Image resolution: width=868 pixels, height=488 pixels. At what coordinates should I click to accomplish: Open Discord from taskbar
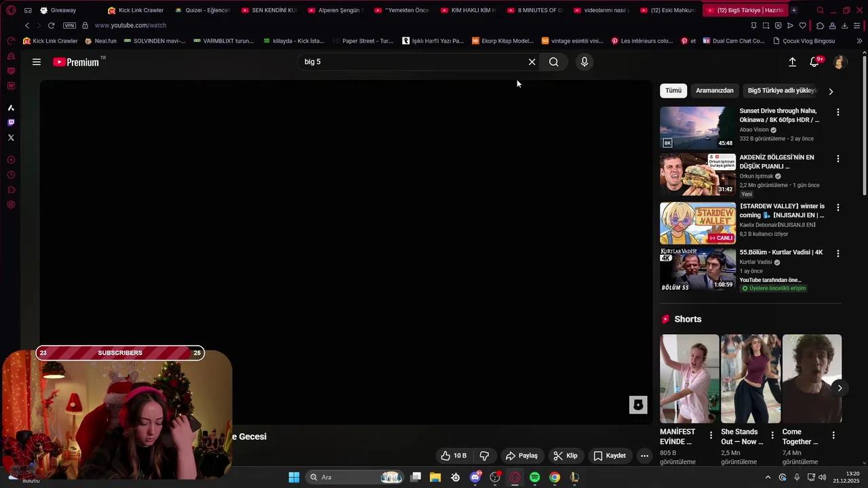click(475, 477)
